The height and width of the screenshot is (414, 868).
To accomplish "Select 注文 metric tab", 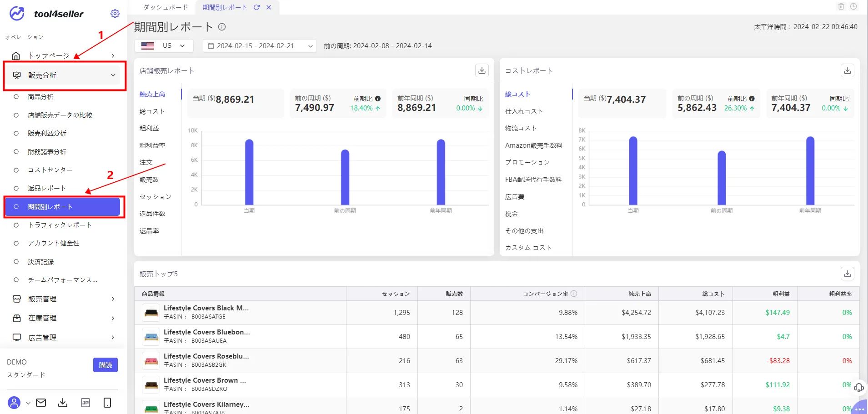I will [x=146, y=162].
